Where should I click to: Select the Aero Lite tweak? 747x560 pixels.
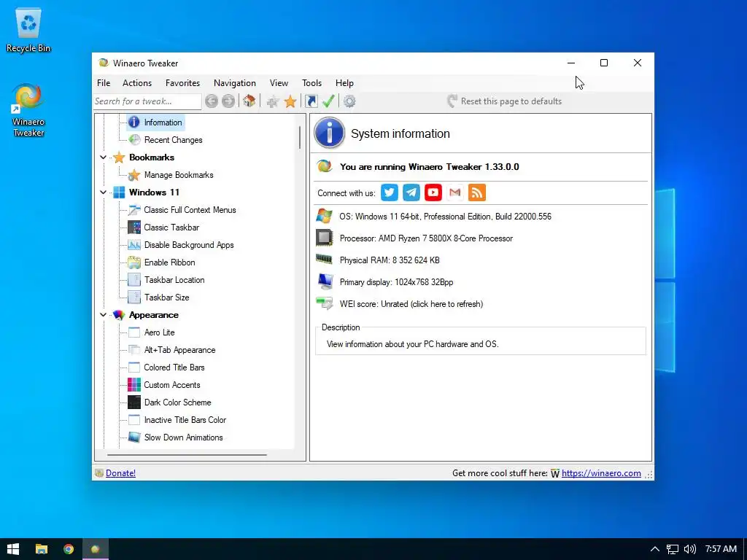click(x=160, y=332)
